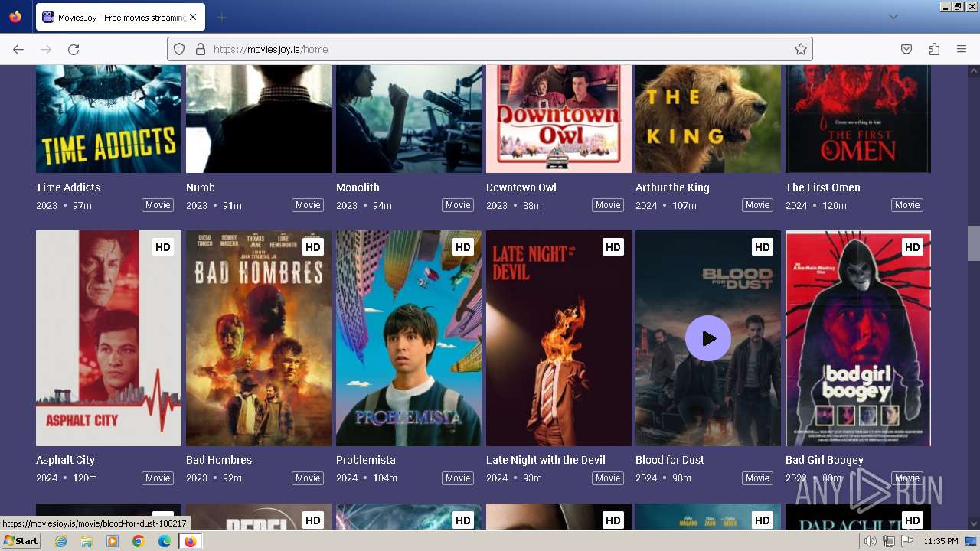Click the Movie tag under Problemista

click(458, 478)
